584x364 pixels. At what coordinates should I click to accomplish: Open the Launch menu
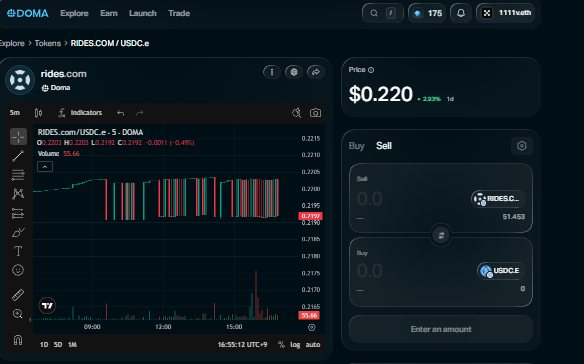point(143,13)
